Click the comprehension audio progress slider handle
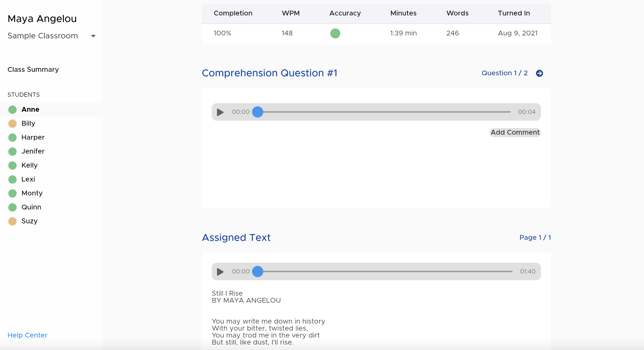This screenshot has width=644, height=350. 257,112
